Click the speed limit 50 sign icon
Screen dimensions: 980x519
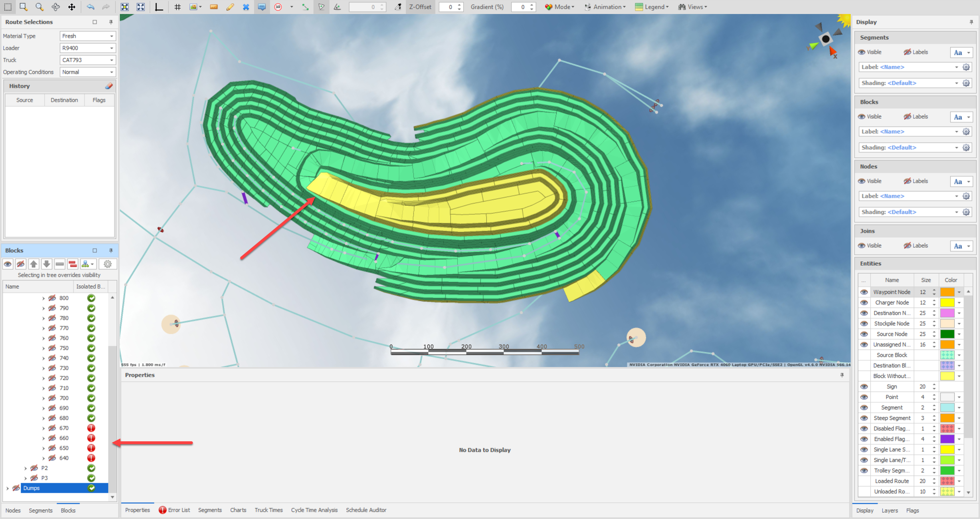coord(278,7)
